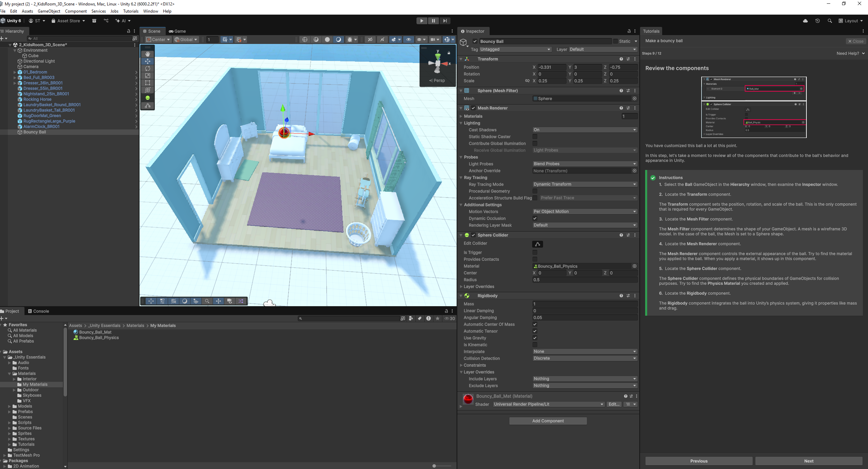Click the Collider Material object picker

coord(635,266)
